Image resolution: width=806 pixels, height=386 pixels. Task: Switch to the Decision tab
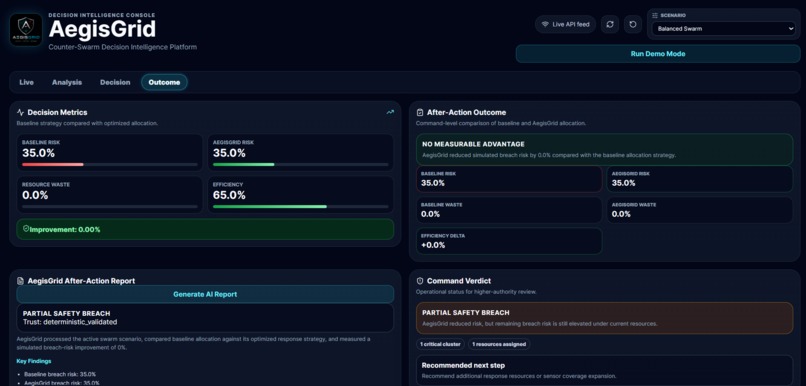click(115, 82)
